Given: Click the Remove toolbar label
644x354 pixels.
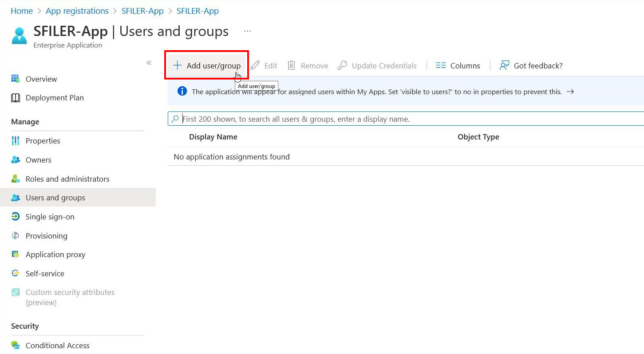Looking at the screenshot, I should [314, 66].
